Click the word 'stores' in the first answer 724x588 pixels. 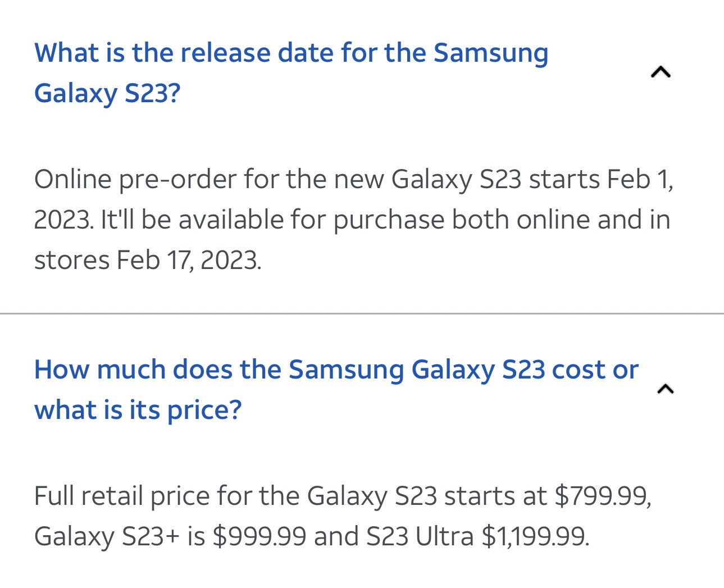click(71, 261)
